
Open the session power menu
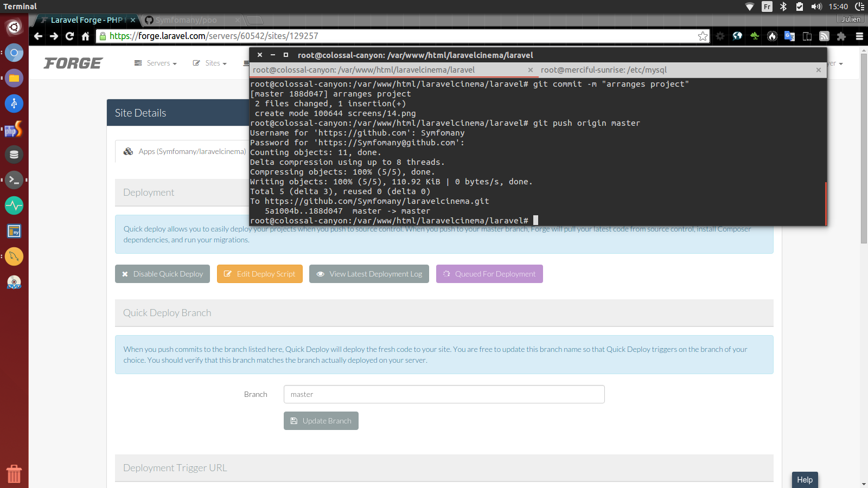[x=860, y=7]
